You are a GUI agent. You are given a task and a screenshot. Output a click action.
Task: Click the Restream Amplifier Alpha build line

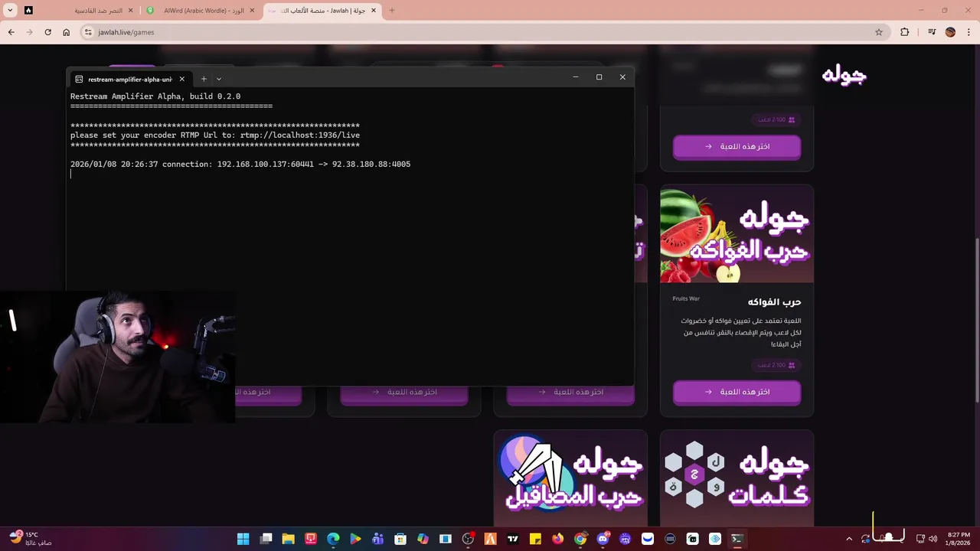point(155,96)
